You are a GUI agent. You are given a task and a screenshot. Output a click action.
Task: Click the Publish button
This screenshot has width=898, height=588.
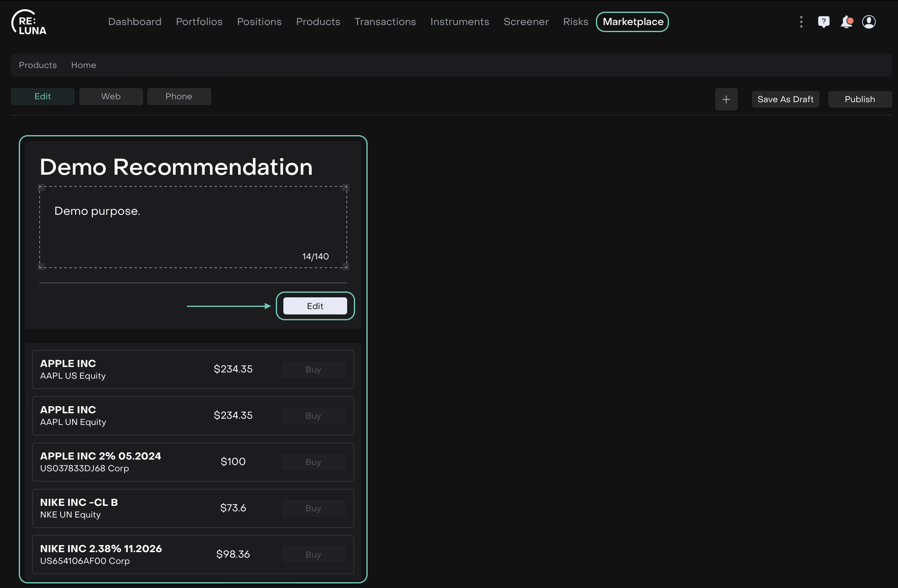(860, 99)
